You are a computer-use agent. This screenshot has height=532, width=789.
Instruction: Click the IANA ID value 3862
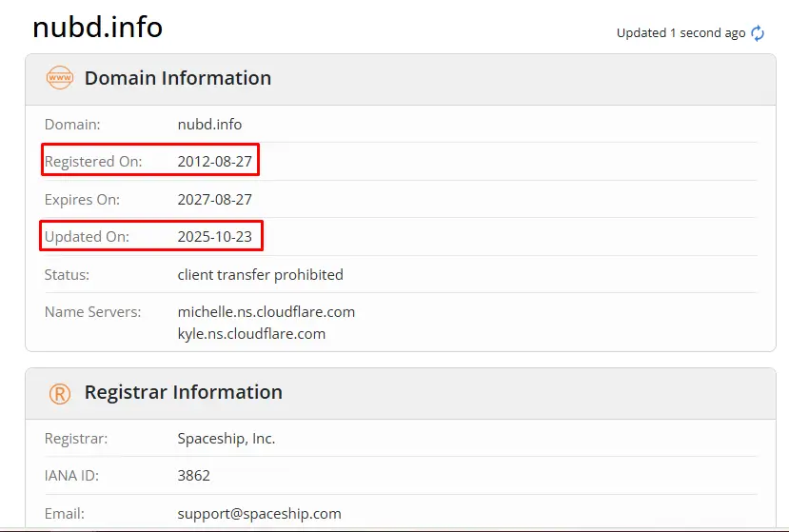[x=193, y=476]
